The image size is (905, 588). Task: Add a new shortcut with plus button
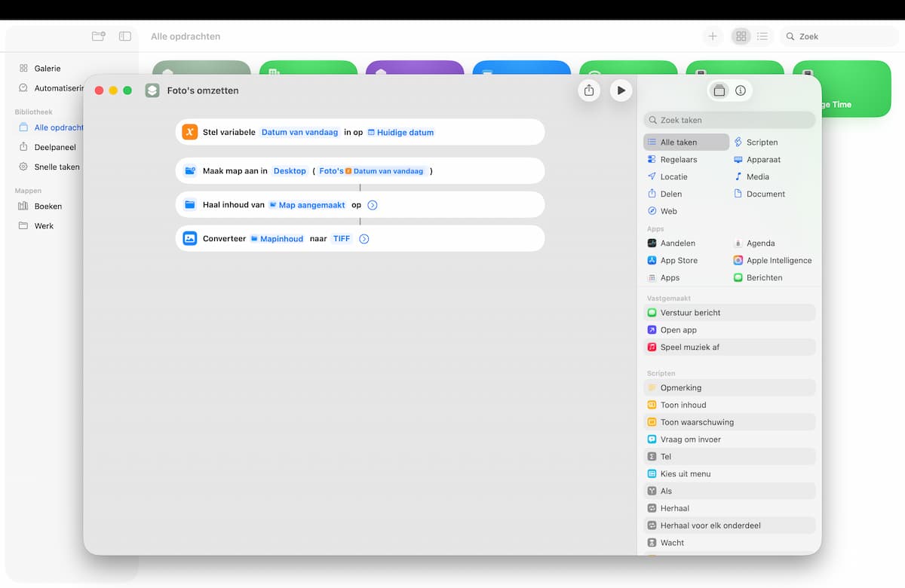point(712,36)
